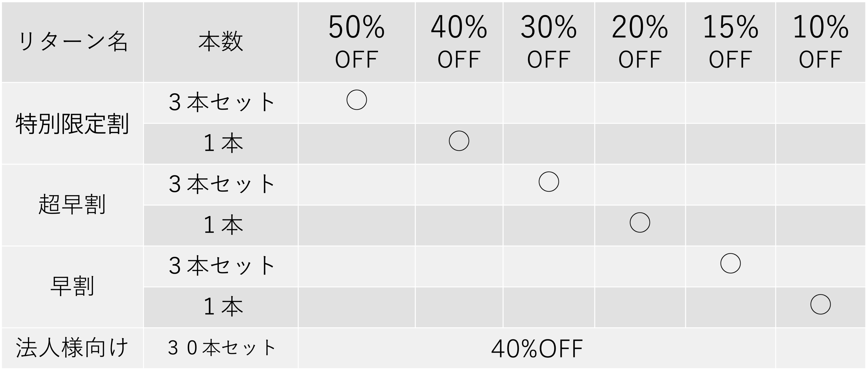Click the circle under 20% OFF
Screen dimensions: 868x378
pos(640,222)
